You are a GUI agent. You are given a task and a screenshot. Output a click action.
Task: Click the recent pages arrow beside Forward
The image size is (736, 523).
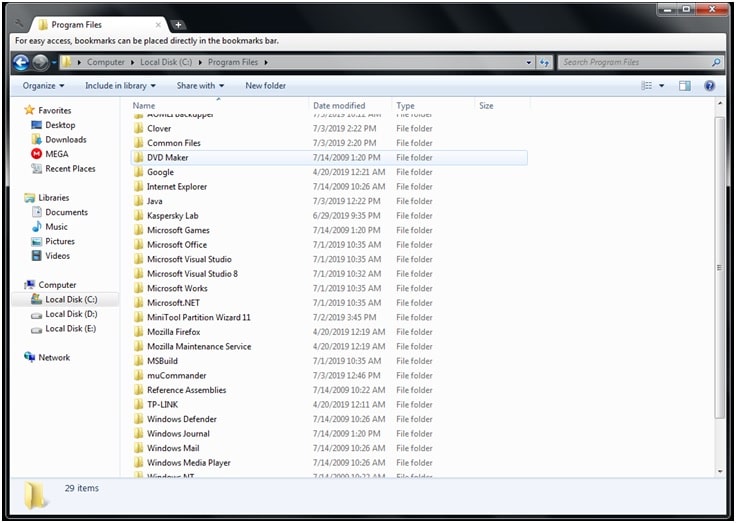tap(54, 62)
